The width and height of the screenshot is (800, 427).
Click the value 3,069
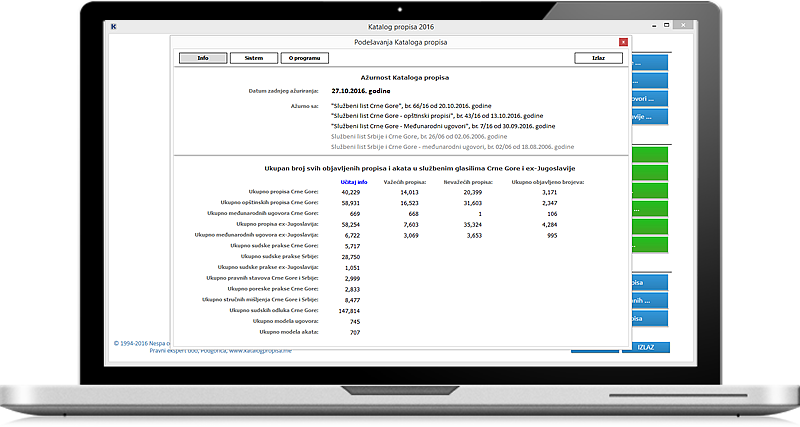pyautogui.click(x=411, y=236)
